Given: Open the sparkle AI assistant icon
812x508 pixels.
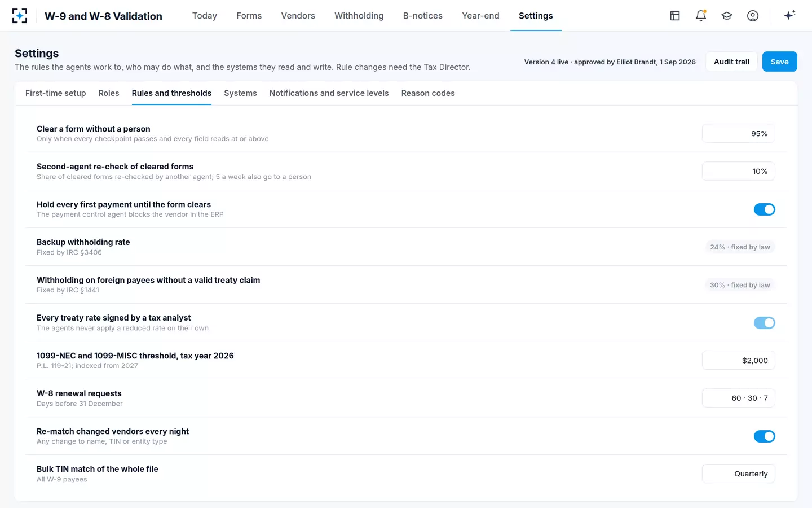Looking at the screenshot, I should 789,15.
